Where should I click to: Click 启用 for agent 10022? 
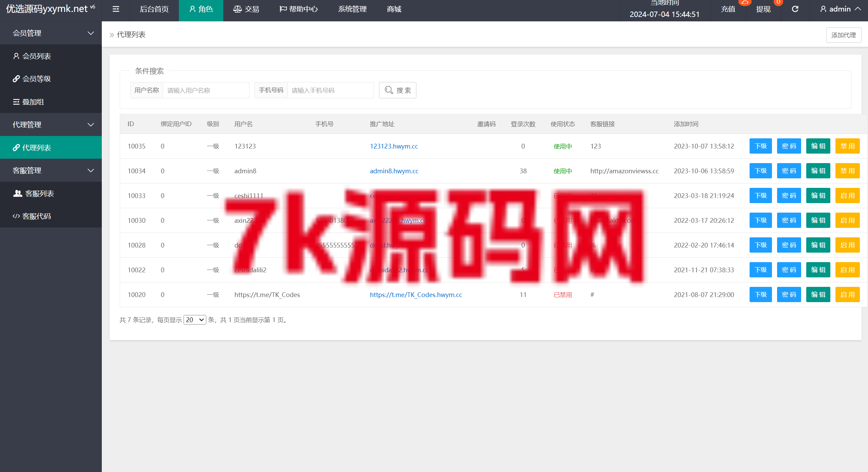pos(847,270)
